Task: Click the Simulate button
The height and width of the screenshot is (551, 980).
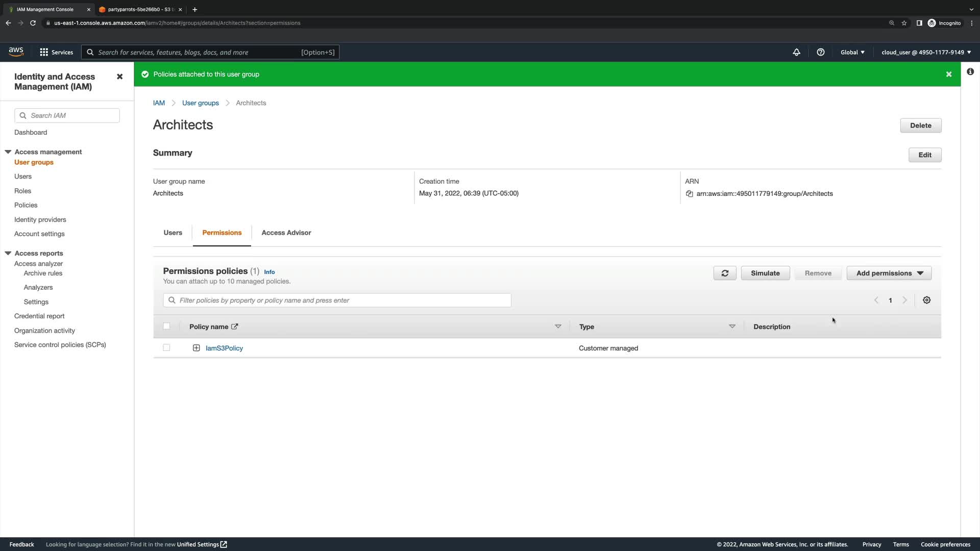Action: [x=765, y=273]
